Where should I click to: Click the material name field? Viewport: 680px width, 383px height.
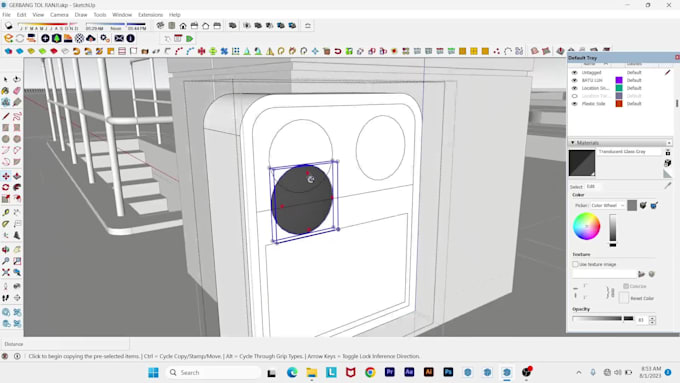click(629, 151)
